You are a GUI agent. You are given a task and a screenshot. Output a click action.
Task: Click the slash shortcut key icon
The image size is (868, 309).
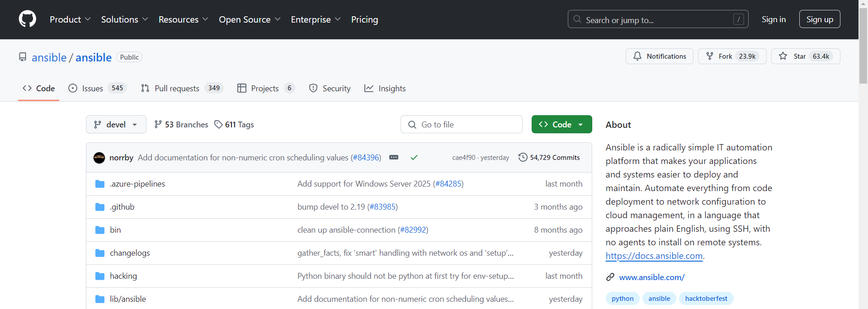point(739,19)
